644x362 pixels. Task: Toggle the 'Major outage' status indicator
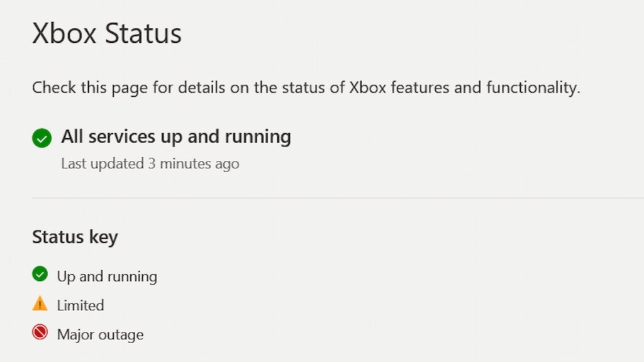point(40,332)
